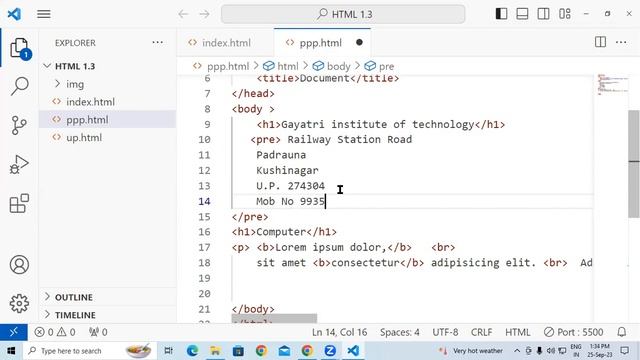Open Microsoft Edge from taskbar
Viewport: 640px width, 360px height.
pyautogui.click(x=192, y=351)
